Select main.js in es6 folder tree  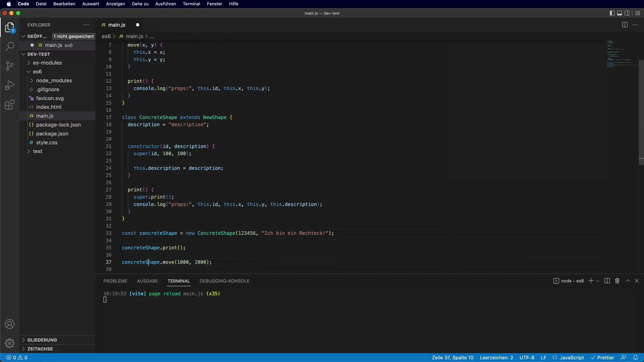(57, 116)
